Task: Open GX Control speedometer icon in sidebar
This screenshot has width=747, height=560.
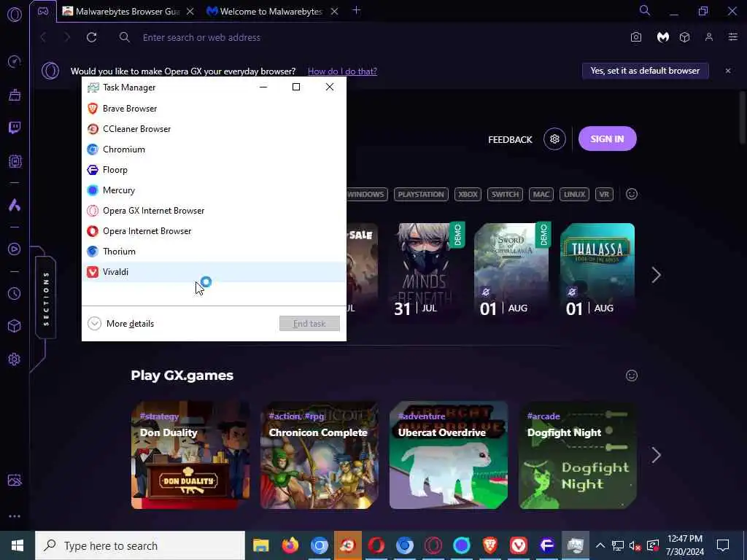Action: [x=15, y=61]
